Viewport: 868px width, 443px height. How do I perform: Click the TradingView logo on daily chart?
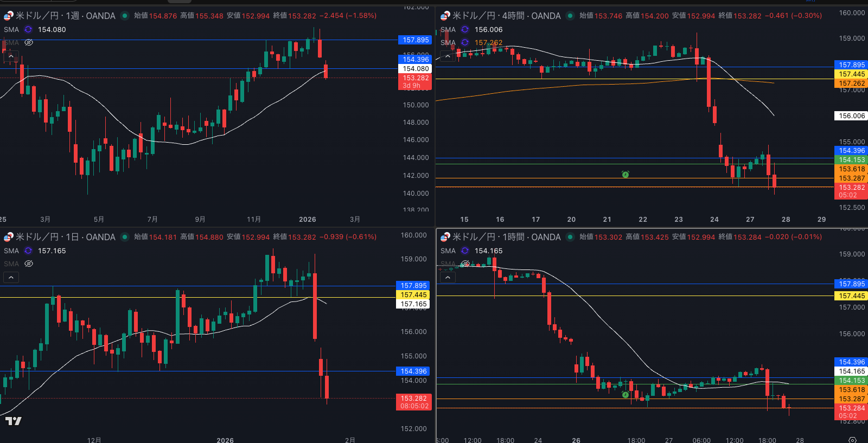(x=14, y=421)
